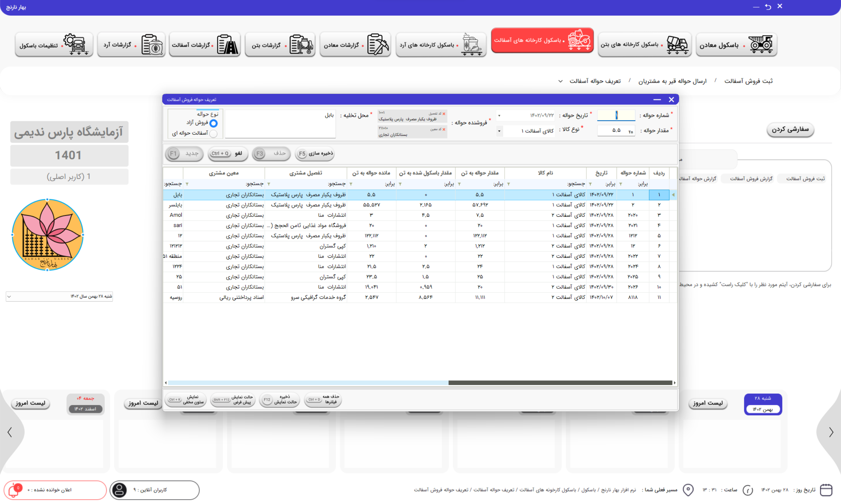Open نوع کالا dropdown arrow
This screenshot has height=504, width=841.
pyautogui.click(x=499, y=131)
